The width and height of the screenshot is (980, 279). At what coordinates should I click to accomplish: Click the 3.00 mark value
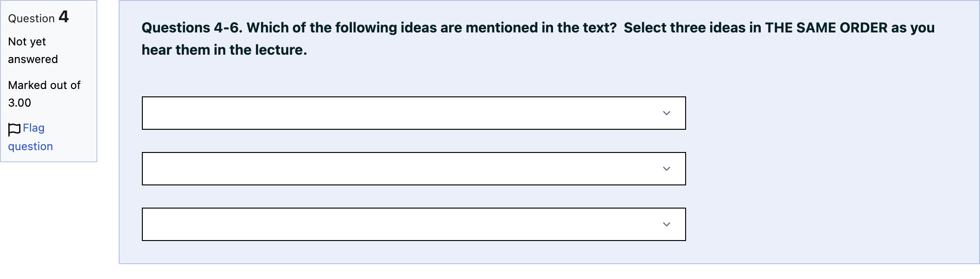19,103
